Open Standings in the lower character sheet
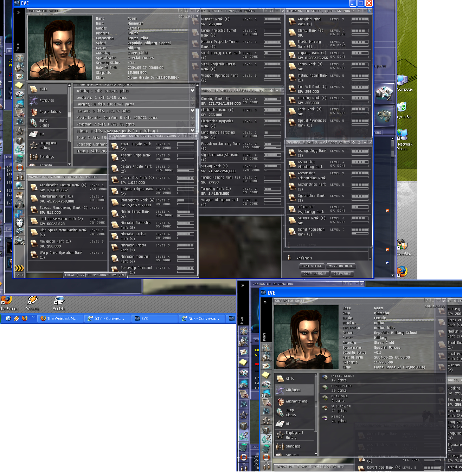 tap(294, 446)
